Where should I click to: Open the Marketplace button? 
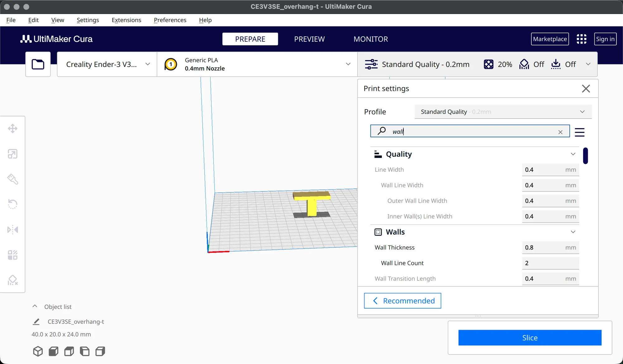(550, 39)
